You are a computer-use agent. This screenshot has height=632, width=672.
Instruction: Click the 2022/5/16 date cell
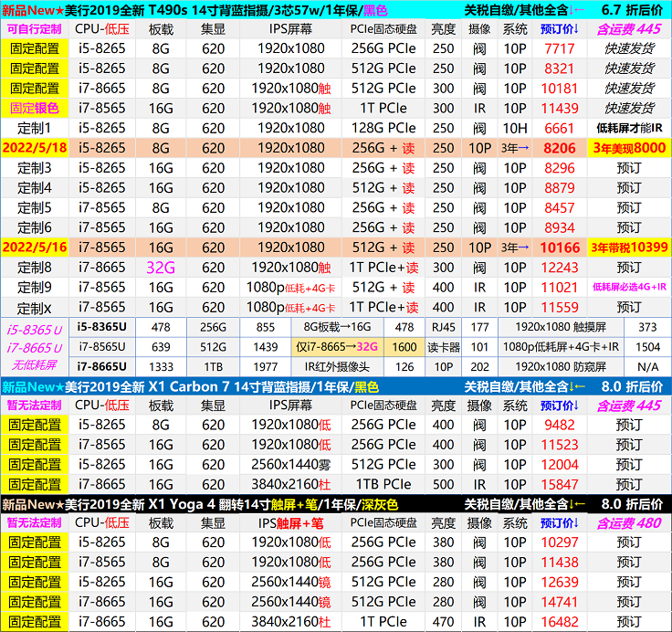(35, 247)
